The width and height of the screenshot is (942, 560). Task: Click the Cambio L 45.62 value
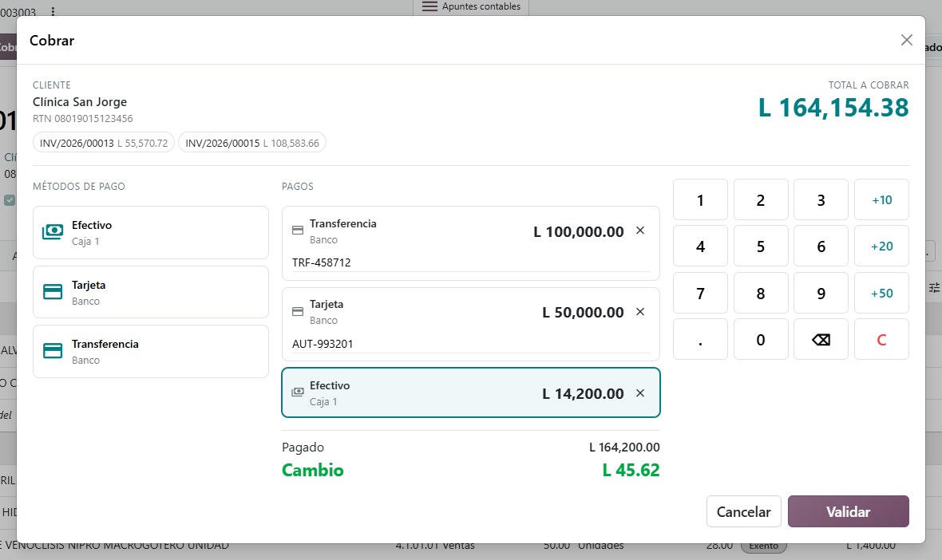[x=631, y=470]
